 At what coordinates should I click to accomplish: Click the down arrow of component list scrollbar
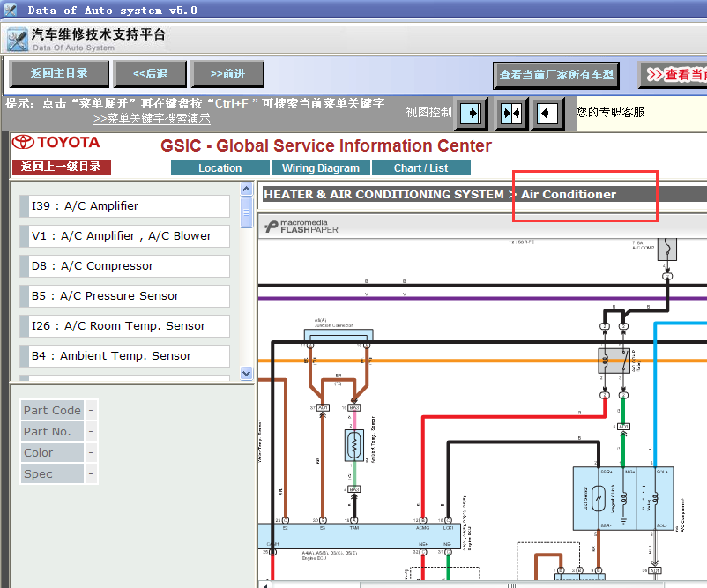pos(246,374)
